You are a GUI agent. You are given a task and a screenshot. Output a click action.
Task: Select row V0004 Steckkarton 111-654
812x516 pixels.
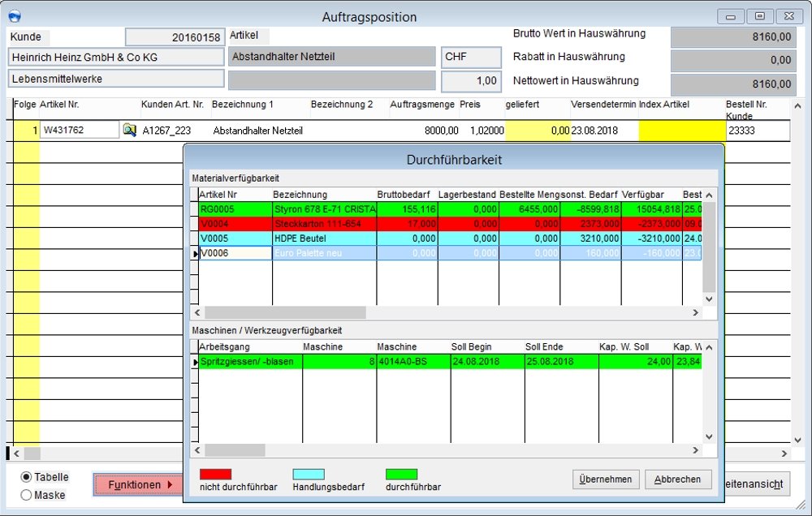(x=450, y=224)
